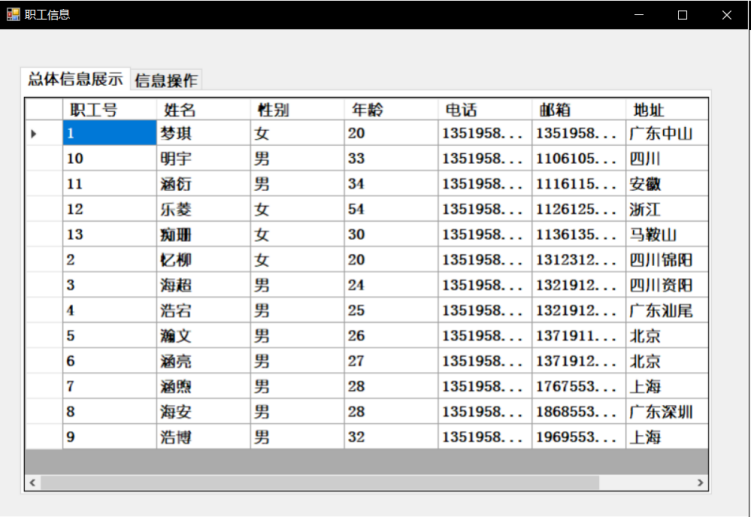Select the name cell 涵亮
Viewport: 752px width, 518px height.
point(203,361)
